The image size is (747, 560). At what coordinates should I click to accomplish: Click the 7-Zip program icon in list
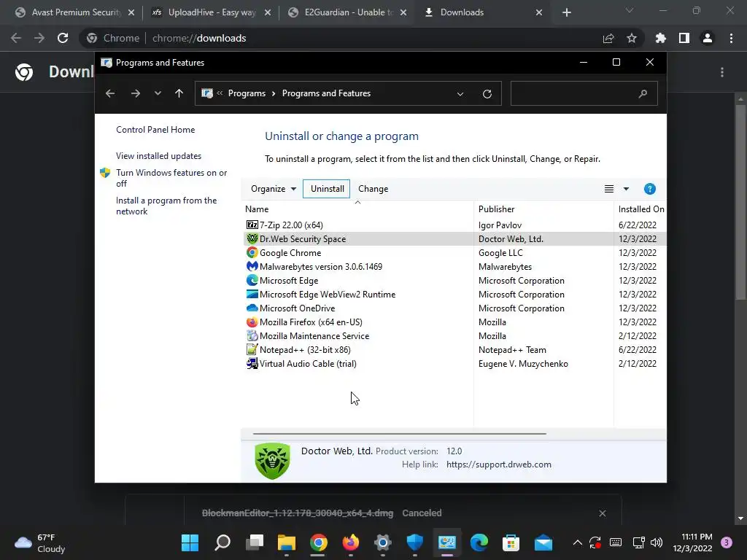[x=252, y=225]
